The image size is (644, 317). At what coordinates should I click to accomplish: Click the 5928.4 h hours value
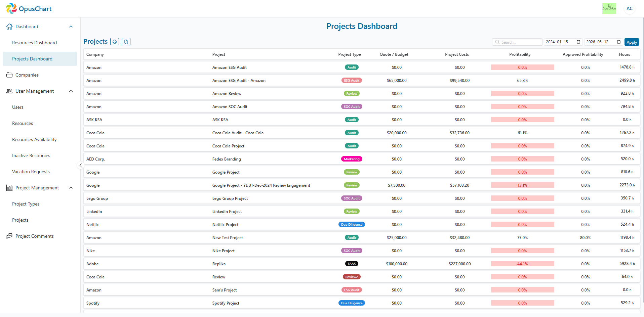coord(627,264)
